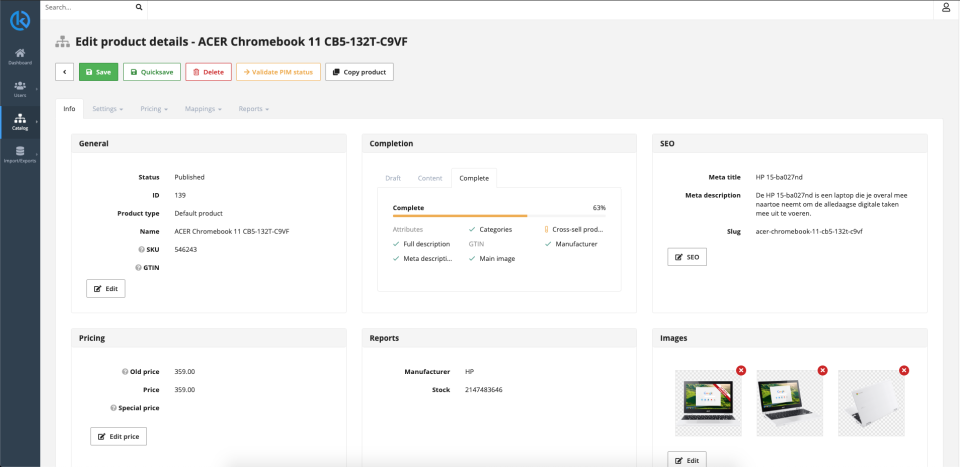Click the Manufacturer completion item

pyautogui.click(x=571, y=244)
